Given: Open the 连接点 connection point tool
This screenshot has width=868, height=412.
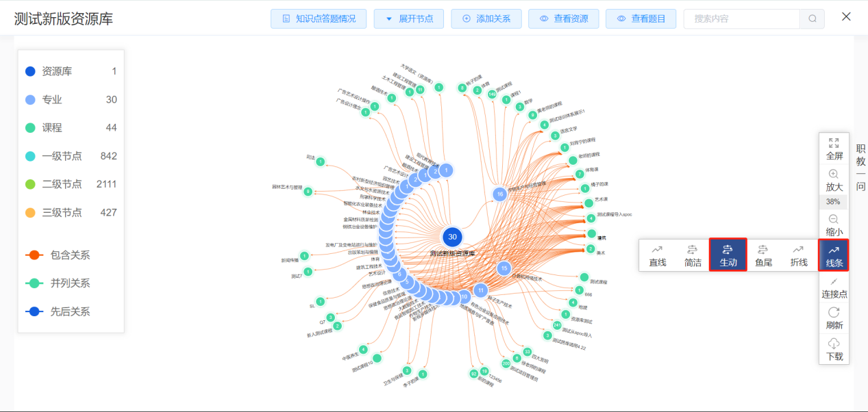Looking at the screenshot, I should (x=834, y=281).
